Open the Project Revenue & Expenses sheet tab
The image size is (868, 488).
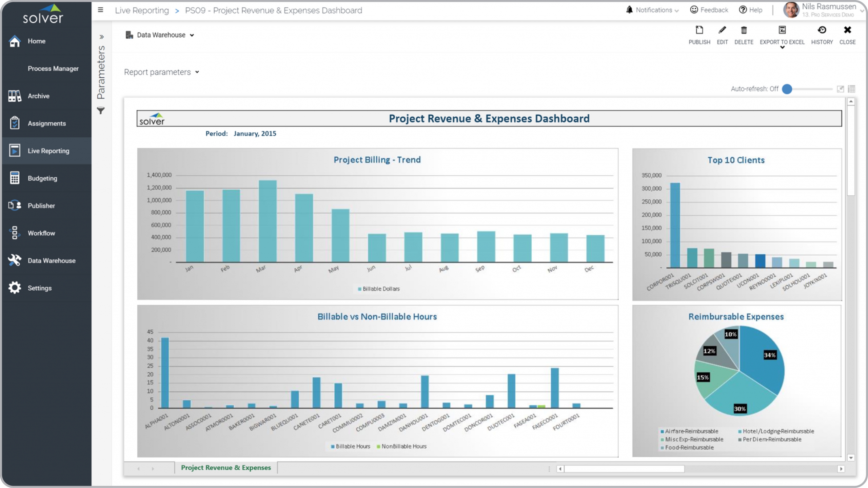226,468
